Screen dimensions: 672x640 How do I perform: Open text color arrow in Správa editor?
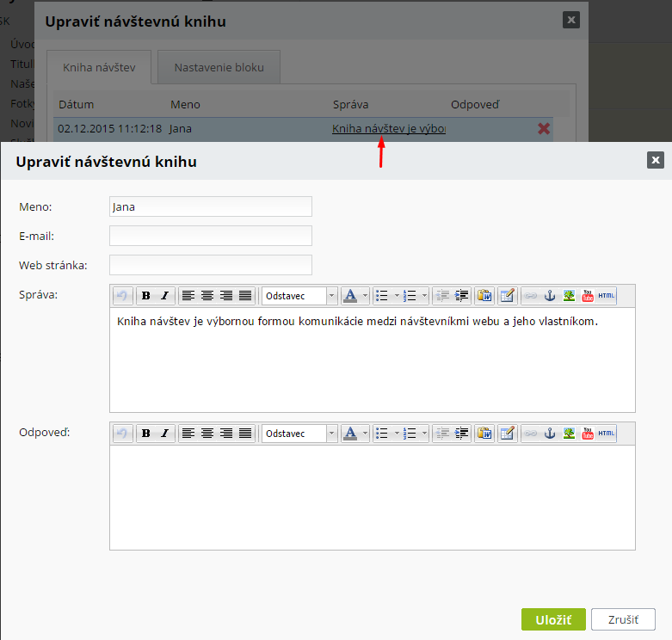365,296
